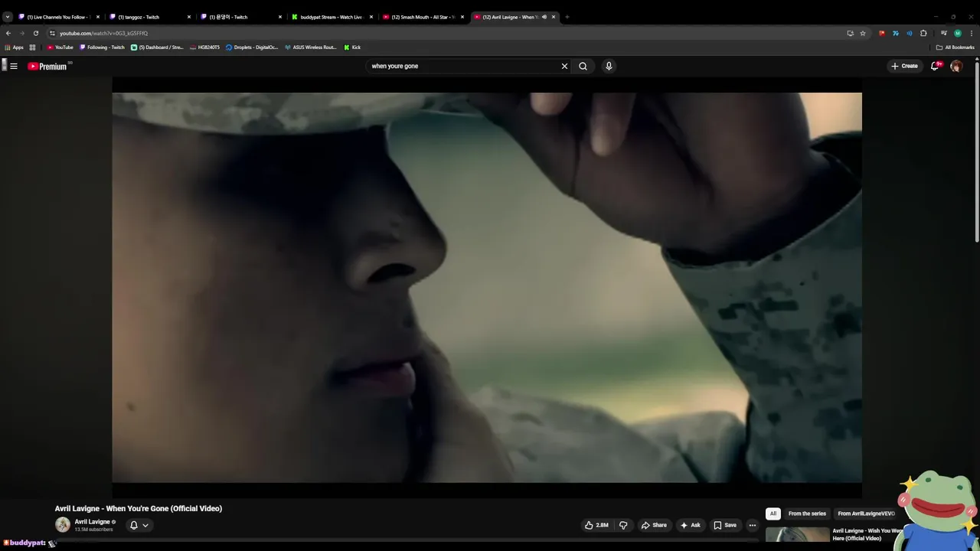Like the video (2.8M thumbs up)
The image size is (980, 551).
tap(596, 525)
